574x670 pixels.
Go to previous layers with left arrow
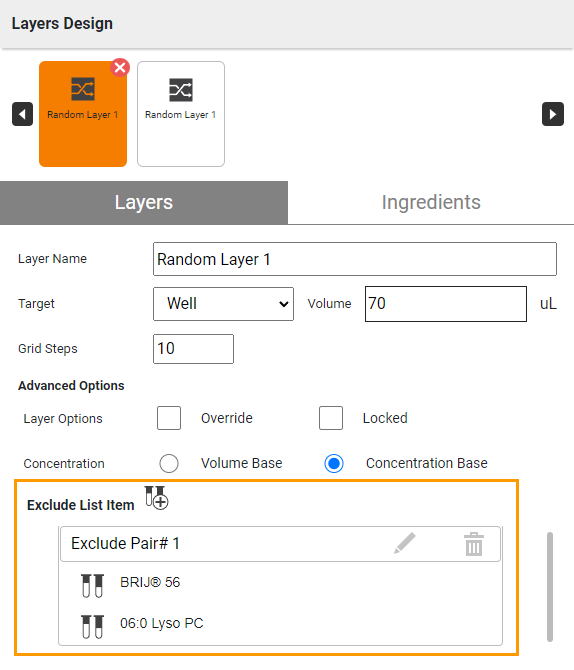(22, 114)
